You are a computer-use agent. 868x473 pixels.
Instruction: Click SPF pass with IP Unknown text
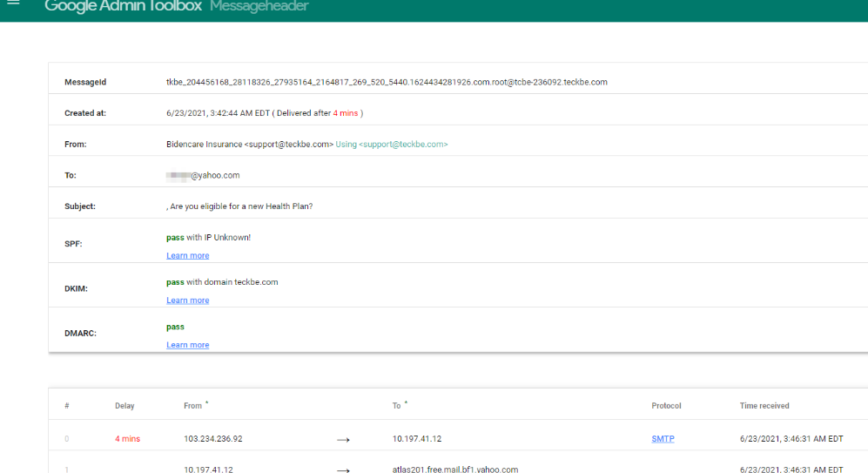click(x=208, y=237)
